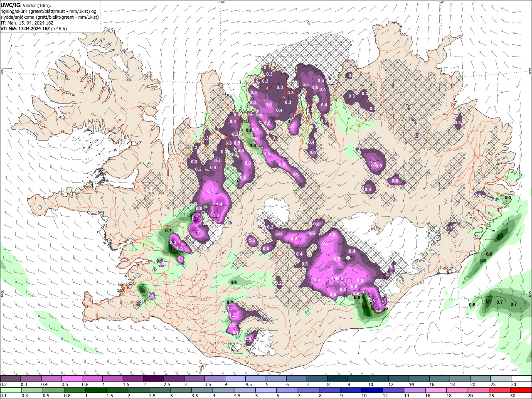Screen dimensions: 532x399
Task: Pick the grey-blue 3.5 swatch in bottom legend row
Action: coord(202,390)
